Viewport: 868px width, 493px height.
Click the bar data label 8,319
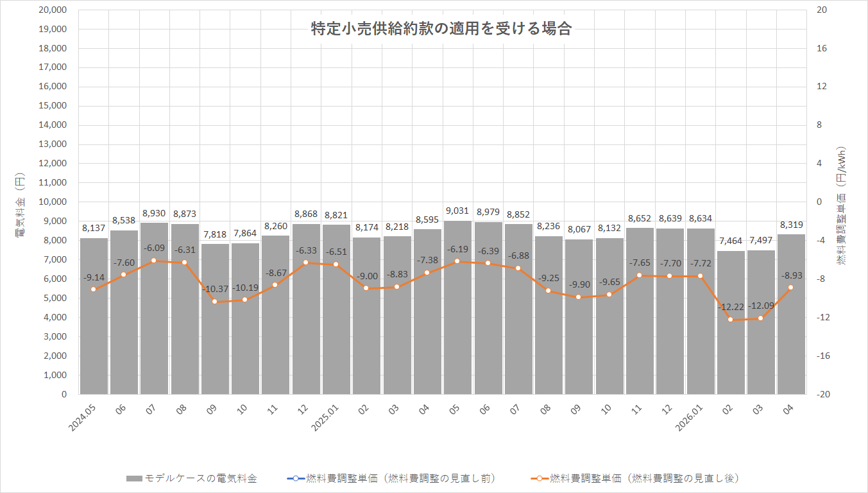tap(791, 225)
